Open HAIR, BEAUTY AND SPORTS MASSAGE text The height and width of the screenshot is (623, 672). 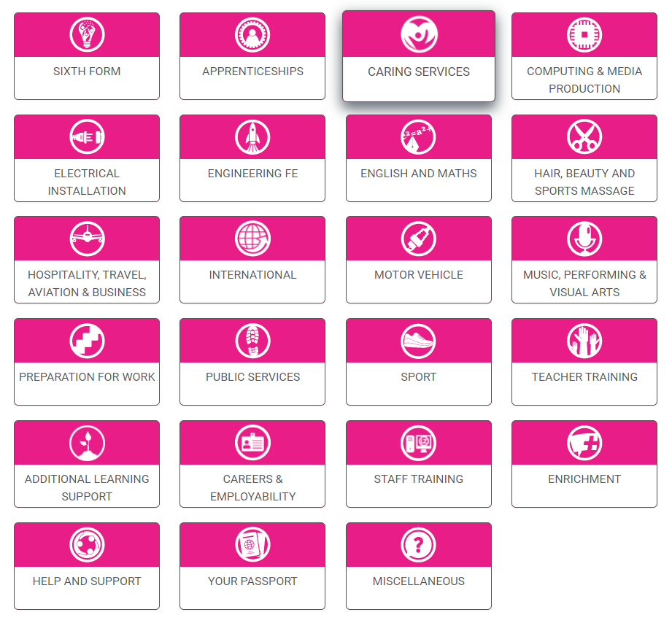(x=584, y=182)
